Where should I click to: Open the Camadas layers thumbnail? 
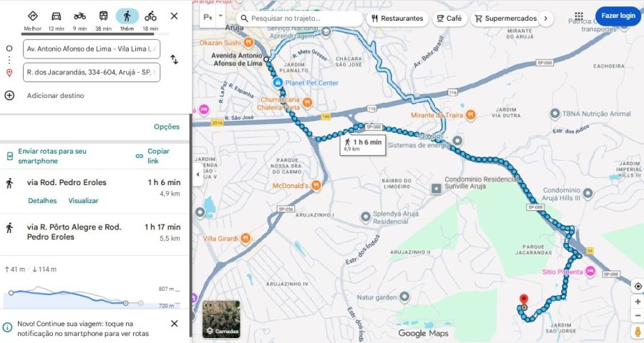tap(221, 319)
